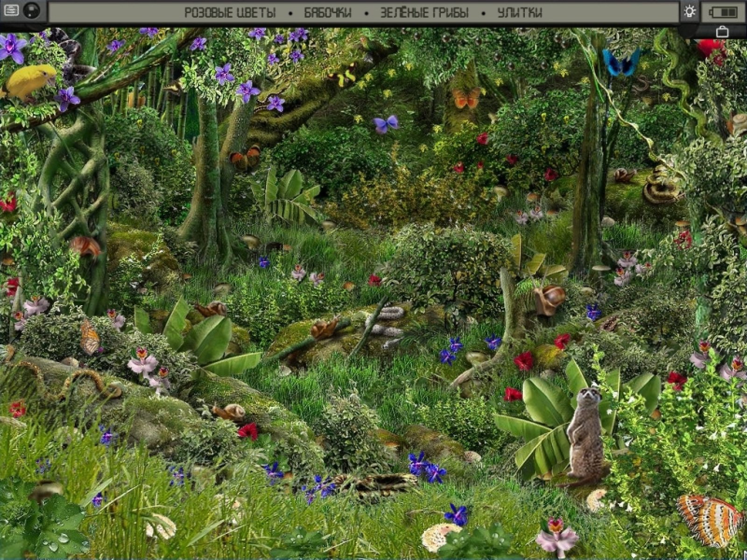
Task: Collect the big snail on thin stump
Action: click(x=550, y=299)
